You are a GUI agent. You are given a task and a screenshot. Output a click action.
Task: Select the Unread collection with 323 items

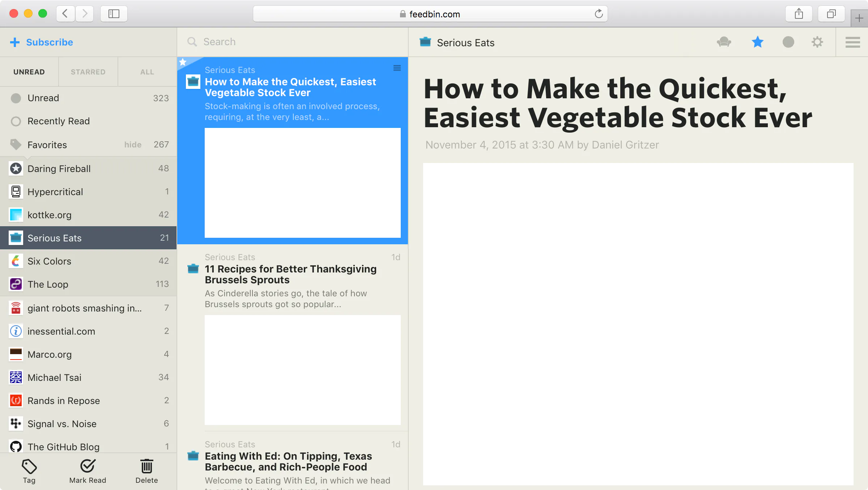click(x=88, y=98)
